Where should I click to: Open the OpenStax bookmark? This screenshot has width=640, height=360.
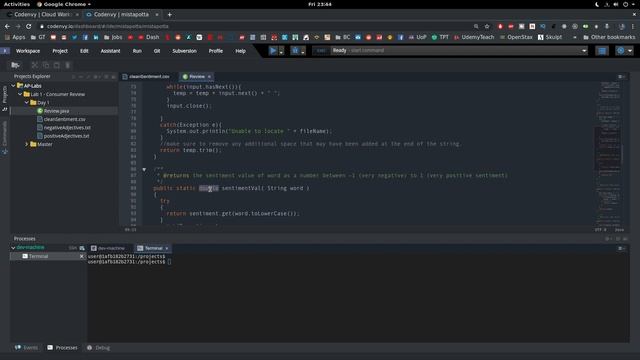click(516, 37)
